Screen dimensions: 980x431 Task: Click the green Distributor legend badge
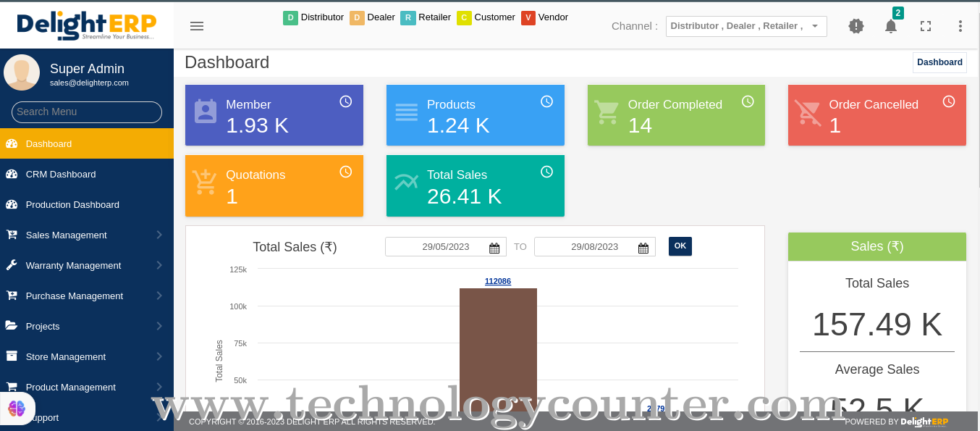[290, 18]
